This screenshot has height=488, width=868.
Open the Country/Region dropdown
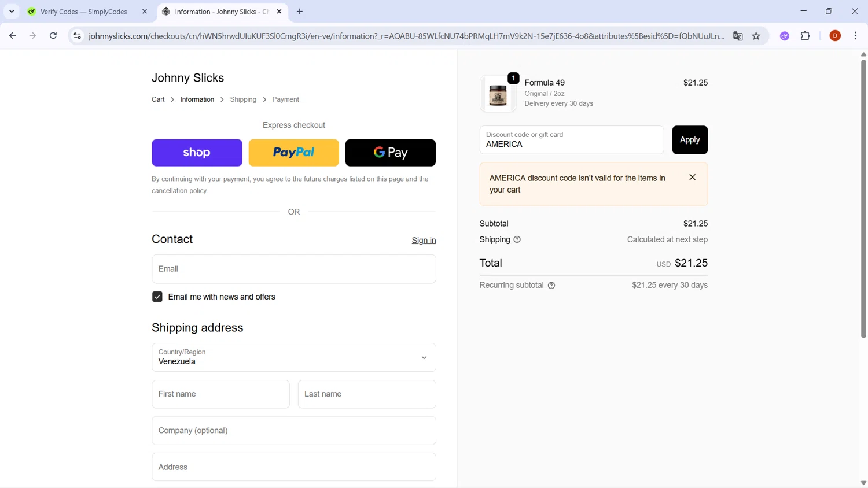[294, 357]
